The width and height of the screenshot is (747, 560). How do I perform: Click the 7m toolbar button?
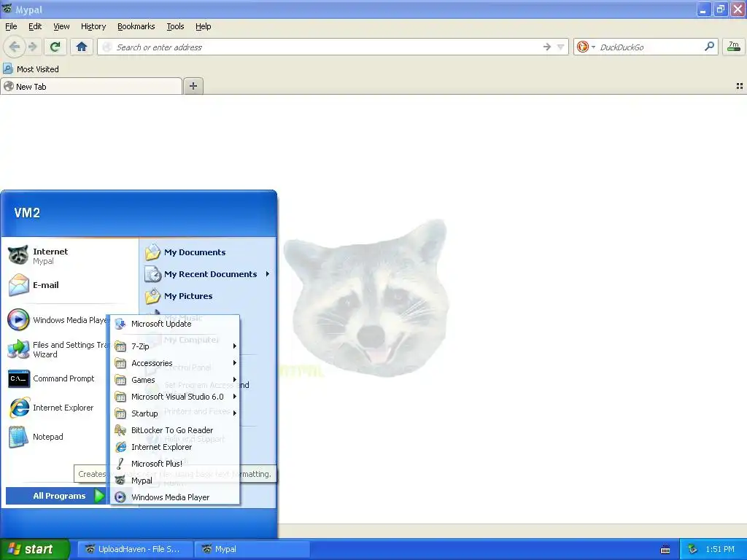click(734, 47)
